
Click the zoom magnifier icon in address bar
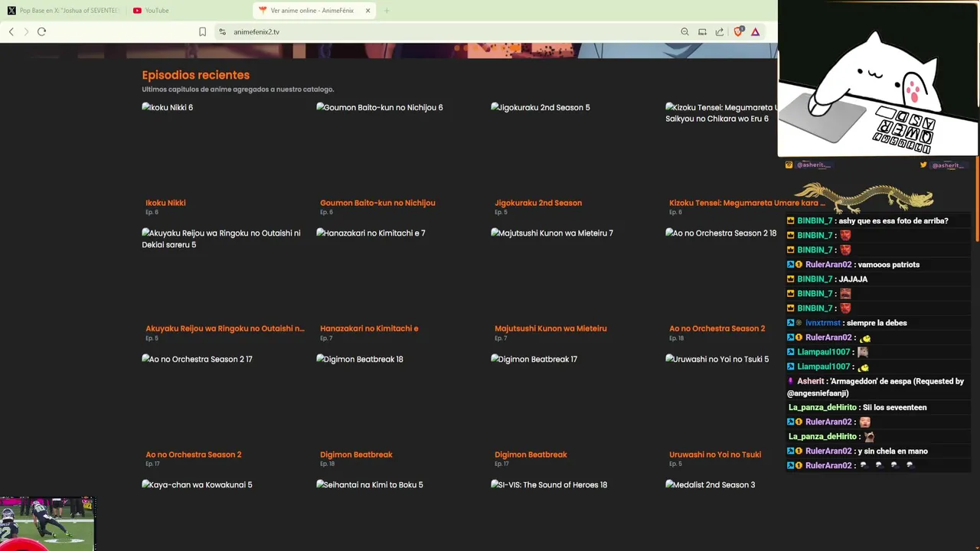(684, 31)
